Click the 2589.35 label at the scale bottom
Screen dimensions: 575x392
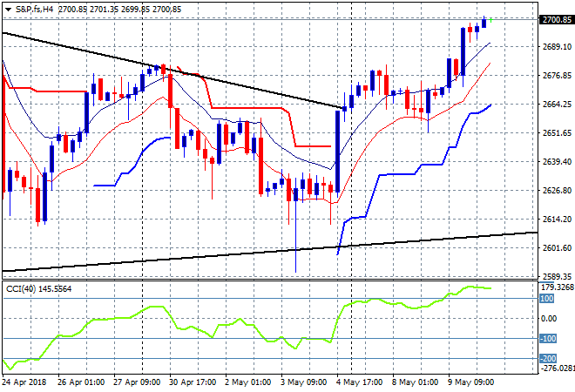click(555, 276)
